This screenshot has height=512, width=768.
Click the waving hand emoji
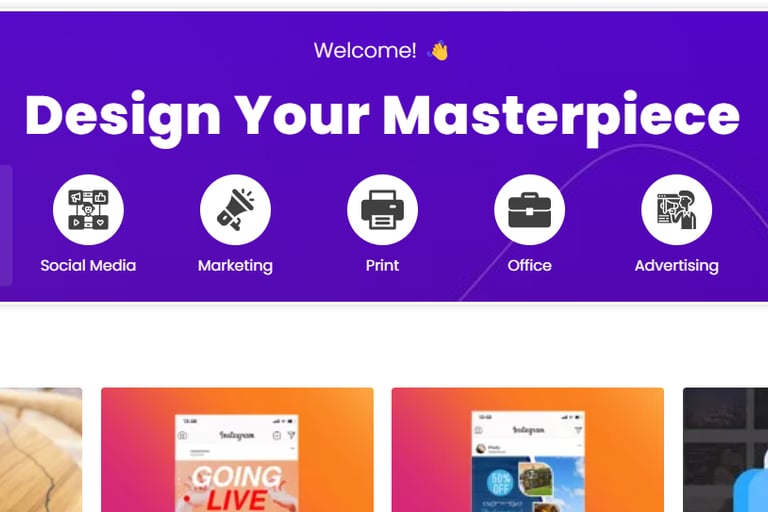(x=438, y=50)
